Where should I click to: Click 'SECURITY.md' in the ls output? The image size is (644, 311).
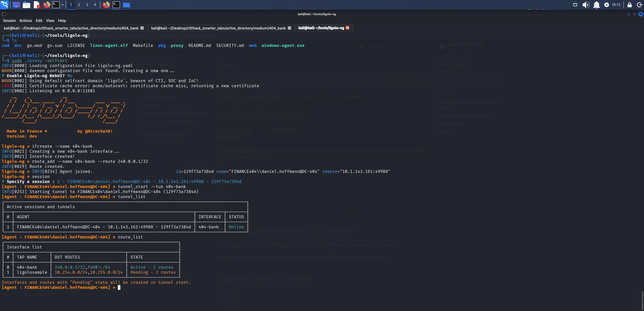(x=230, y=45)
